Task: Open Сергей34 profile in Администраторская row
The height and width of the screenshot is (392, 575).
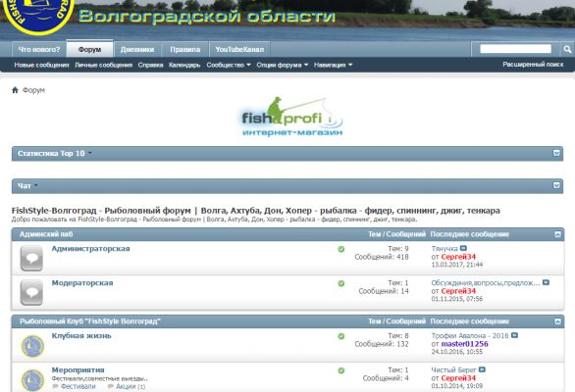Action: [458, 257]
